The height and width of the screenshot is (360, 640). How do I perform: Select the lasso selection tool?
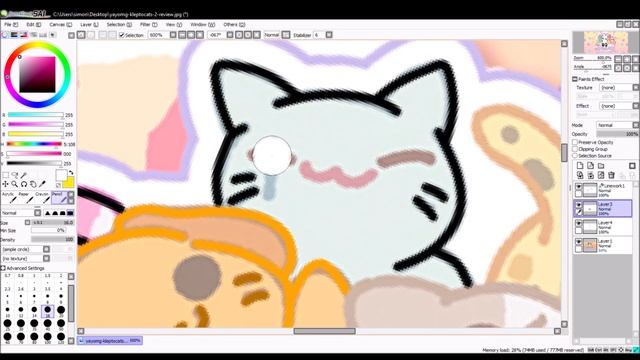tap(14, 175)
